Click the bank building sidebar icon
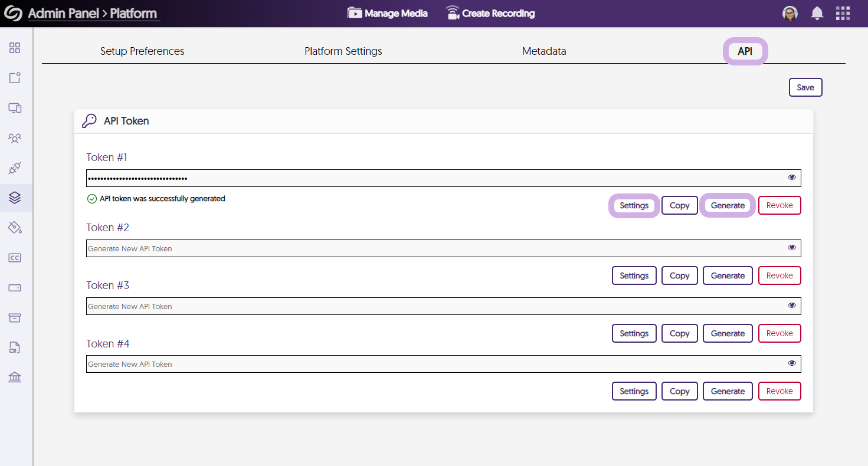Viewport: 868px width, 466px height. 15,378
